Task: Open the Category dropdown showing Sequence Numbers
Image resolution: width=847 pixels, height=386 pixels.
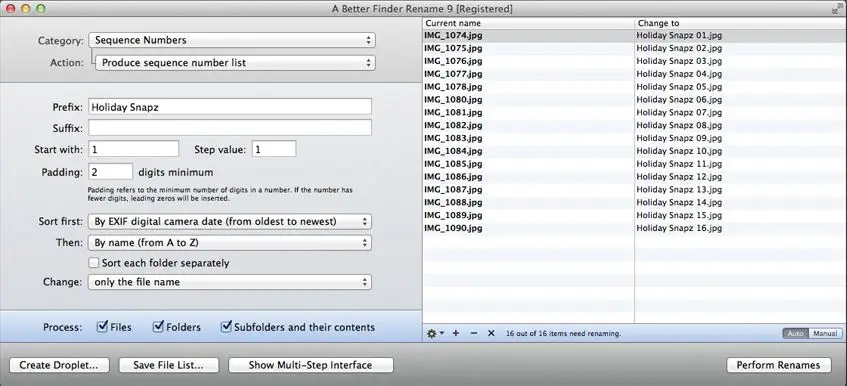Action: pyautogui.click(x=232, y=40)
